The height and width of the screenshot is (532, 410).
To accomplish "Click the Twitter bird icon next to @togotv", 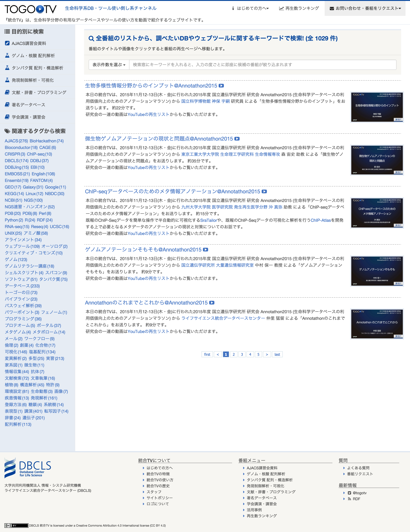I will (x=350, y=493).
